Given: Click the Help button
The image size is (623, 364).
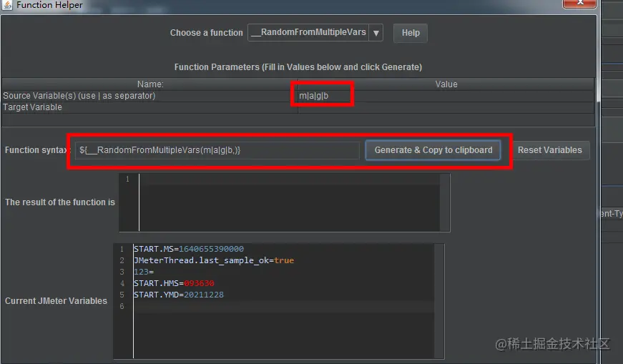Looking at the screenshot, I should pos(411,33).
